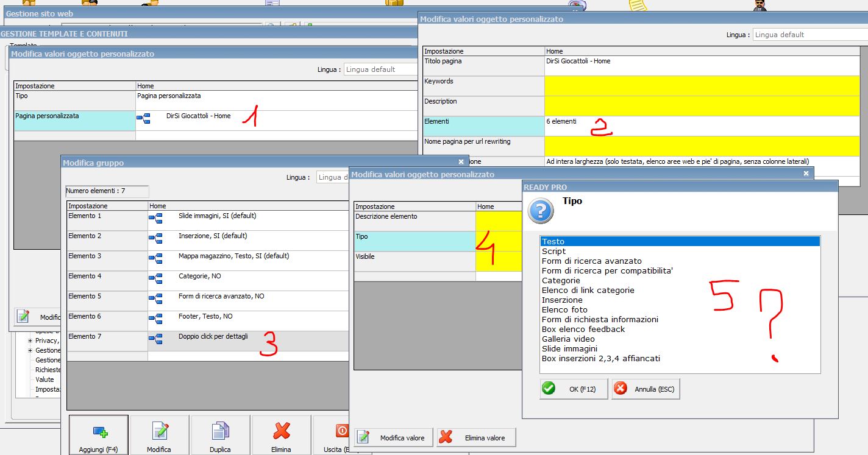
Task: Click the yellow value cell for Descrizione elemento
Action: (499, 221)
